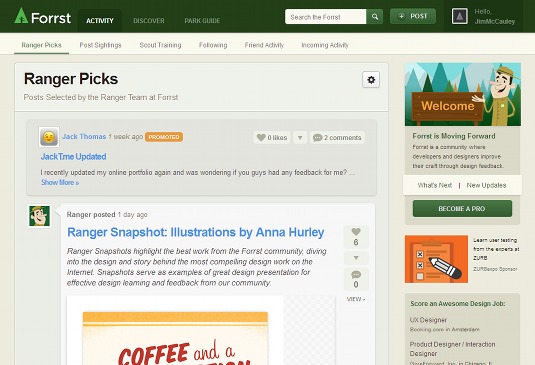Open the Discover section

tap(149, 21)
